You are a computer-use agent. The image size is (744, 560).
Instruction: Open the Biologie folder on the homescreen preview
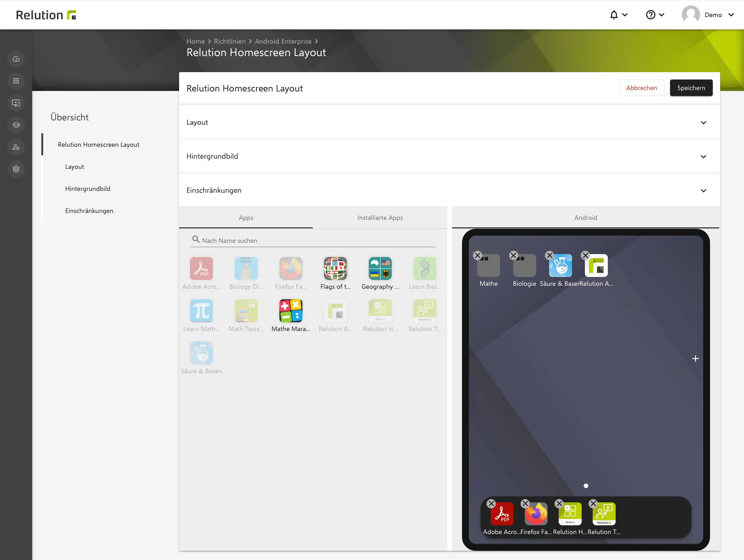pos(524,266)
